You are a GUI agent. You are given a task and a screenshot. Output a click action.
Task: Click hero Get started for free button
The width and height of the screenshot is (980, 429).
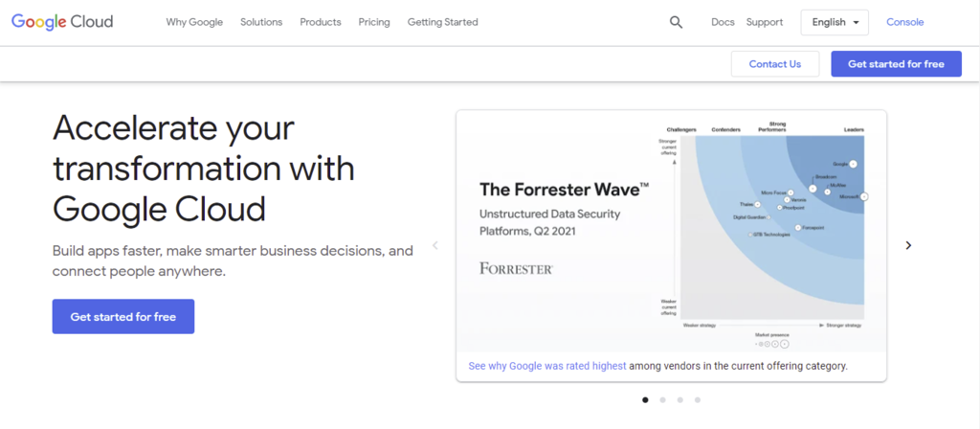123,317
